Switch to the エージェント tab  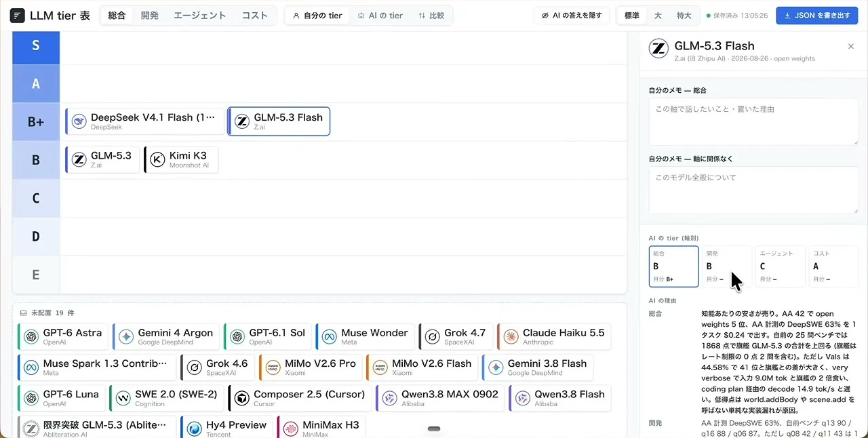click(x=200, y=16)
